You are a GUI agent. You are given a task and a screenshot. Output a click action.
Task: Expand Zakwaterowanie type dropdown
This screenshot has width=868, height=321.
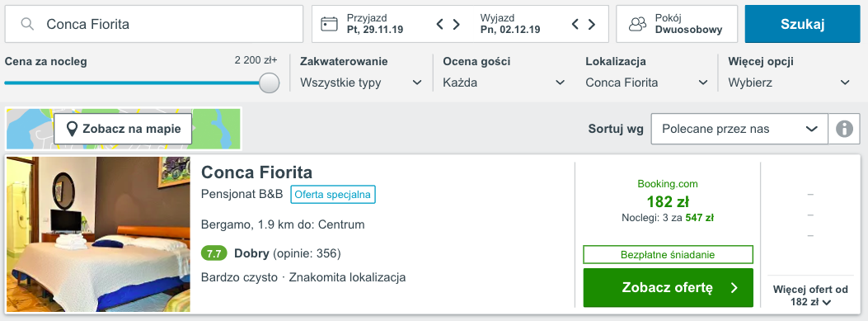click(361, 83)
